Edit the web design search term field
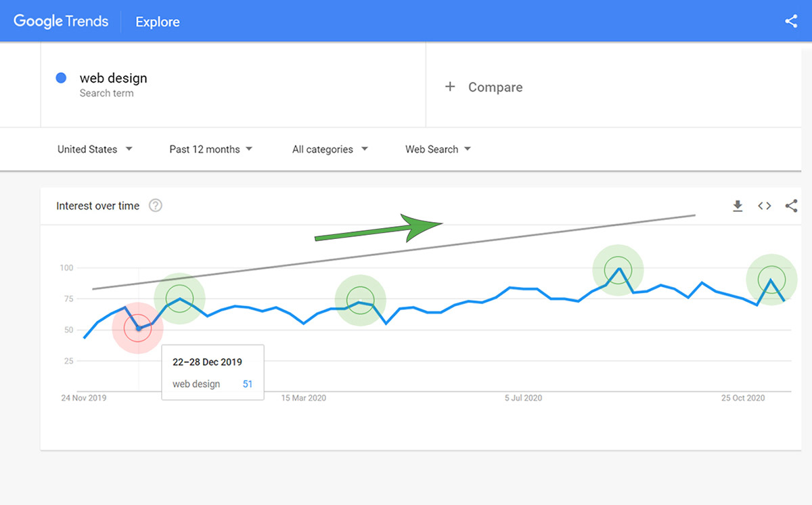 (x=233, y=85)
